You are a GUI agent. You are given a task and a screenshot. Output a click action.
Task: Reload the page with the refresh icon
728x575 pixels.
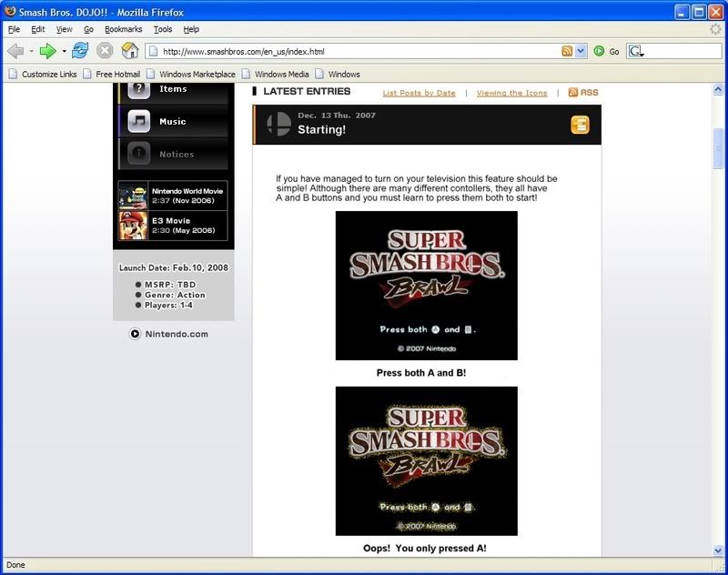point(80,51)
